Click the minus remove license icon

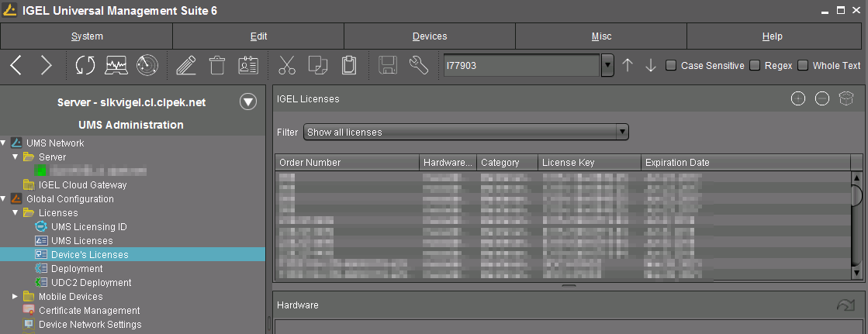(x=822, y=99)
